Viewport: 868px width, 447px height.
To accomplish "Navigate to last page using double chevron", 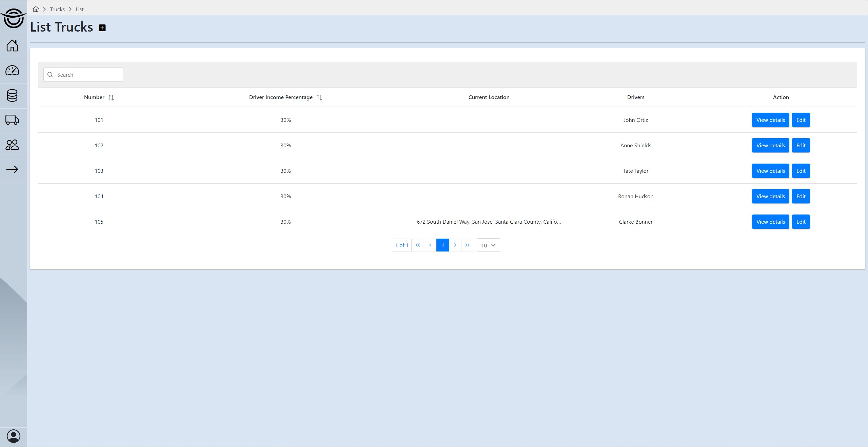I will click(468, 245).
